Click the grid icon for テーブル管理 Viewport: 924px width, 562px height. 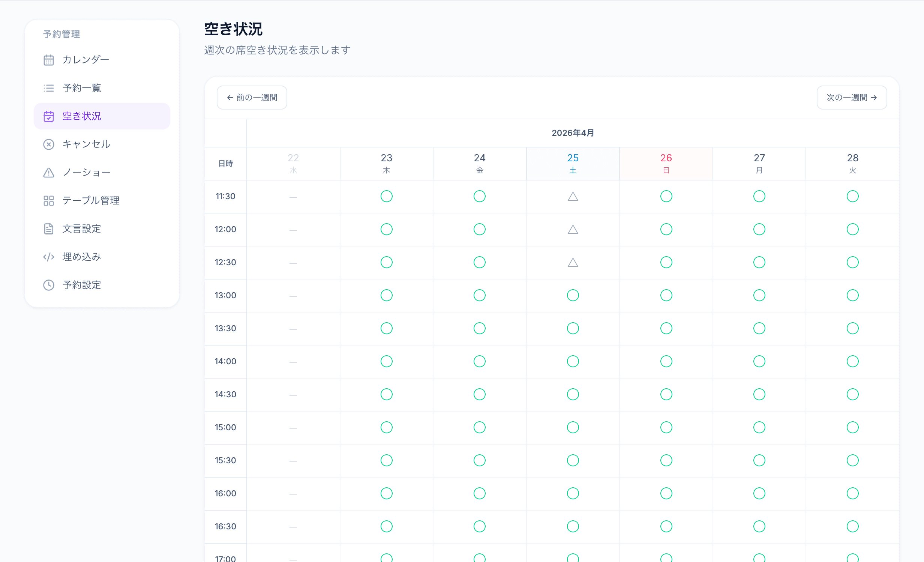(x=49, y=201)
